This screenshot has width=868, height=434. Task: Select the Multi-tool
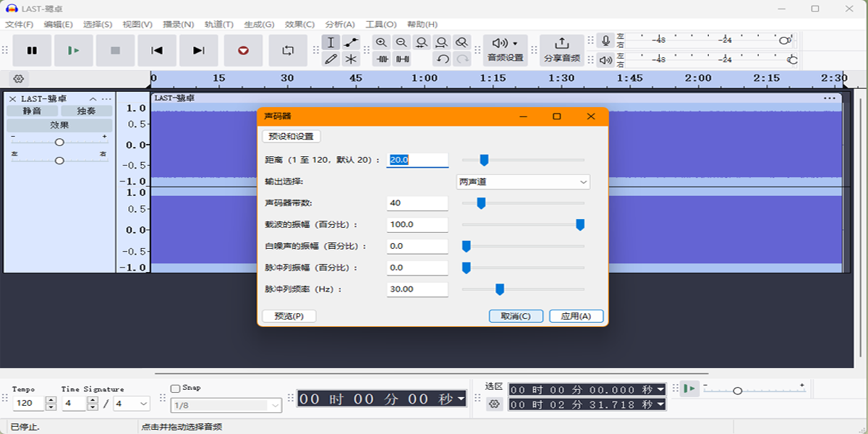tap(352, 61)
